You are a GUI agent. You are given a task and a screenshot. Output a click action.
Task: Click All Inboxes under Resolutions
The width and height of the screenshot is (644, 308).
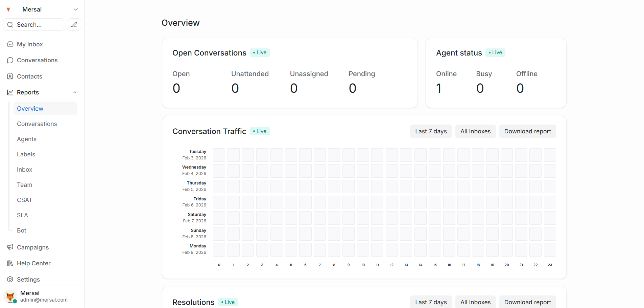(475, 302)
